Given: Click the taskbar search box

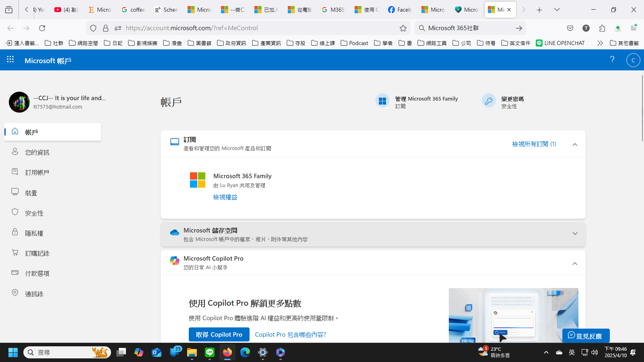Looking at the screenshot, I should [x=67, y=352].
